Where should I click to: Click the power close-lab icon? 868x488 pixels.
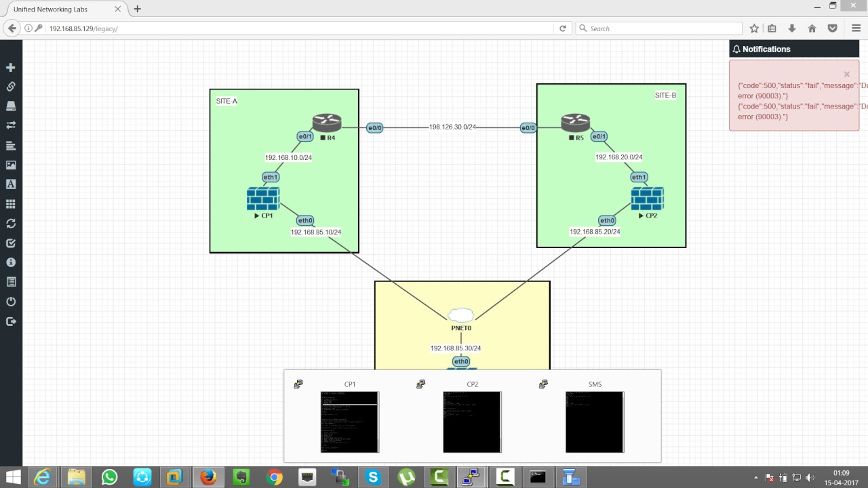11,302
